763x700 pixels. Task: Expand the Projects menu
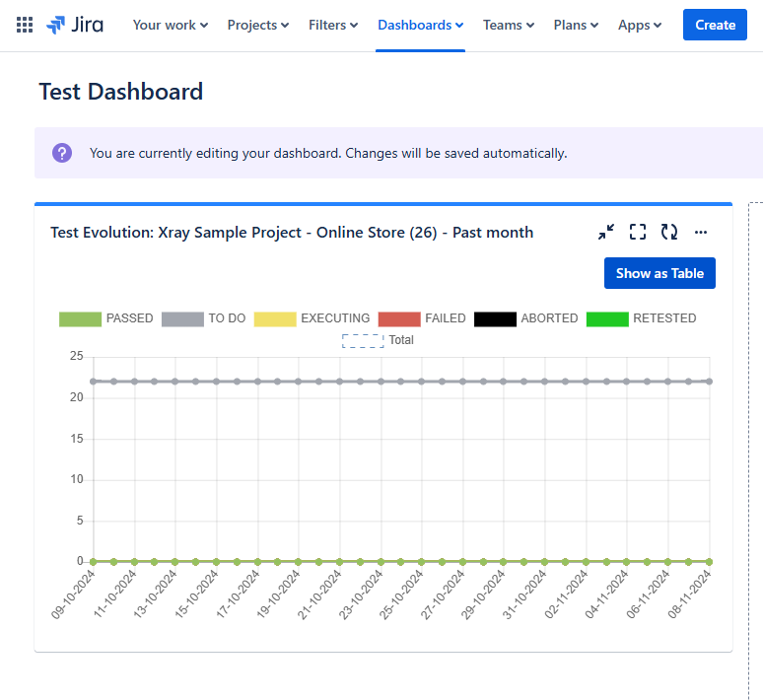pyautogui.click(x=258, y=25)
